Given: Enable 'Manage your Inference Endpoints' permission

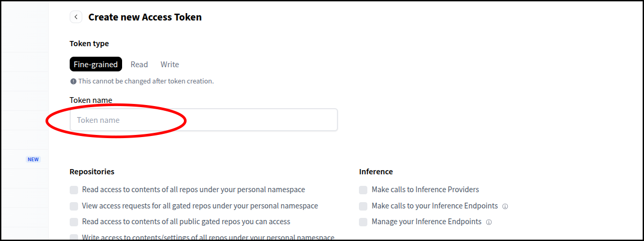Looking at the screenshot, I should pyautogui.click(x=363, y=222).
